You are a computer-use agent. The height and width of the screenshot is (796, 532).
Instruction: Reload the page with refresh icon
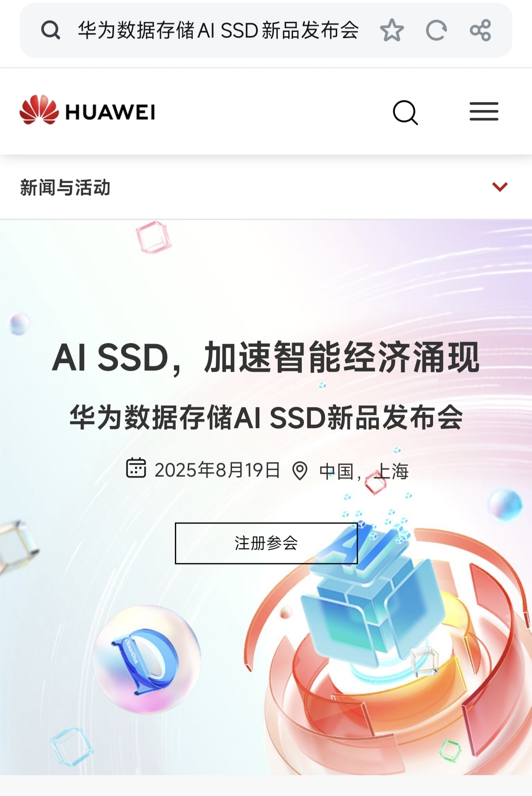[436, 30]
